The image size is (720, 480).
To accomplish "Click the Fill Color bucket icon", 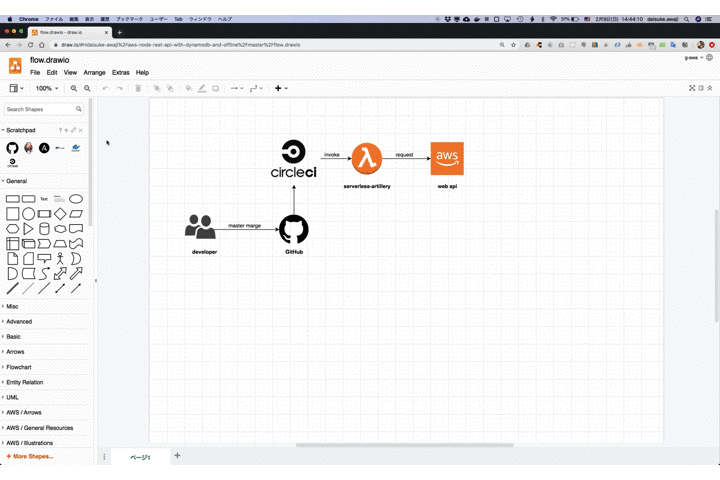I will point(189,88).
